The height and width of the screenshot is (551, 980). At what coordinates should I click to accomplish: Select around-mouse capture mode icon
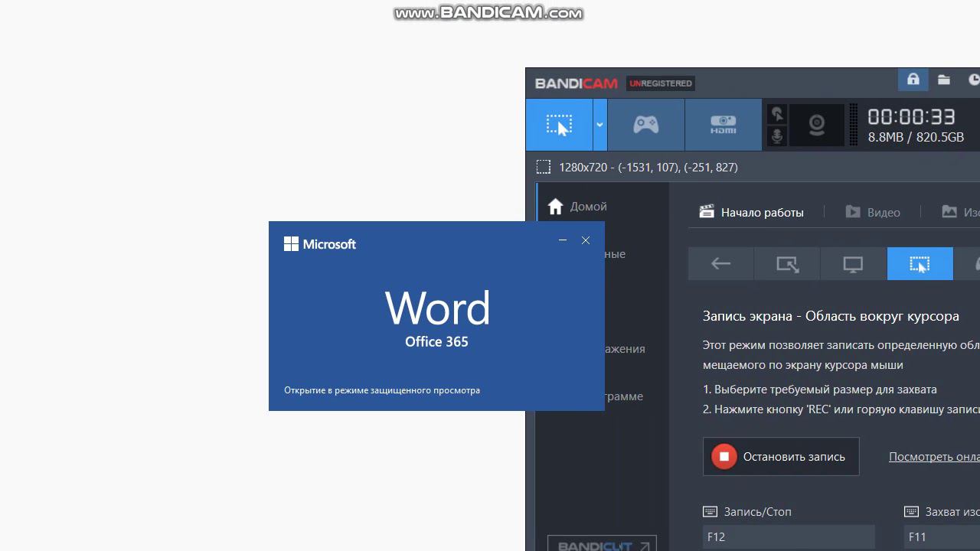[920, 264]
